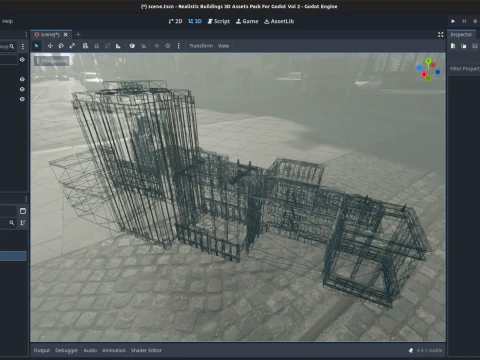Open sun and environment settings three-dot menu
This screenshot has width=480, height=360.
click(178, 46)
